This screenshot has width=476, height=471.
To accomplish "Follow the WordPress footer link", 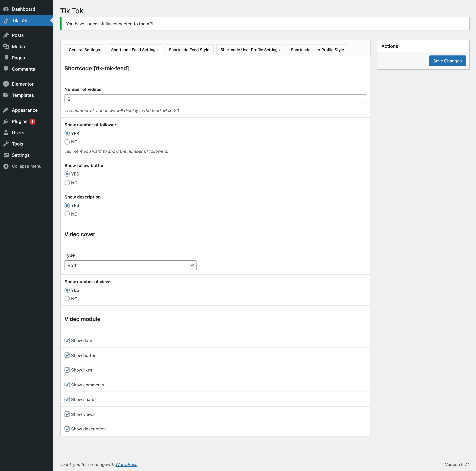I will pyautogui.click(x=126, y=464).
